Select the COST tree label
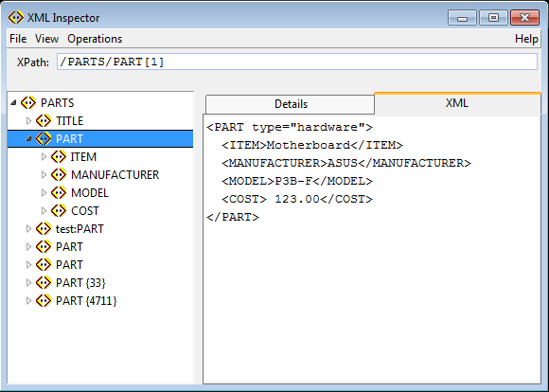Screen dimensions: 549x392 pyautogui.click(x=85, y=211)
